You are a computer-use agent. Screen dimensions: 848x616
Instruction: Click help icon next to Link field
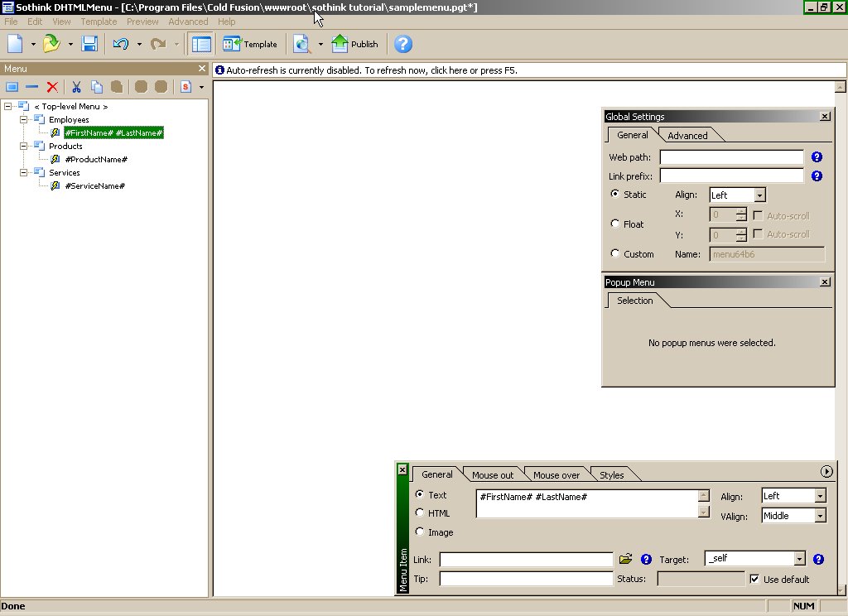[646, 559]
